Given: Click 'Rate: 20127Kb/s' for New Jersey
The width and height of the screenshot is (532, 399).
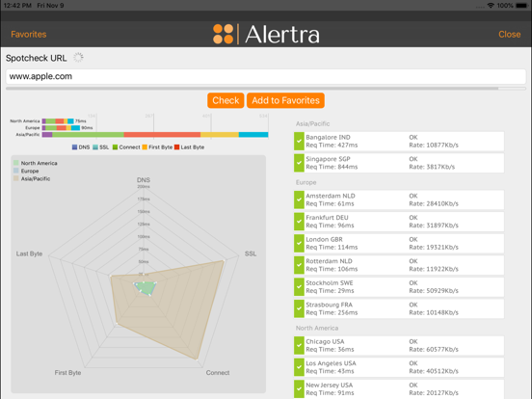Looking at the screenshot, I should [434, 393].
